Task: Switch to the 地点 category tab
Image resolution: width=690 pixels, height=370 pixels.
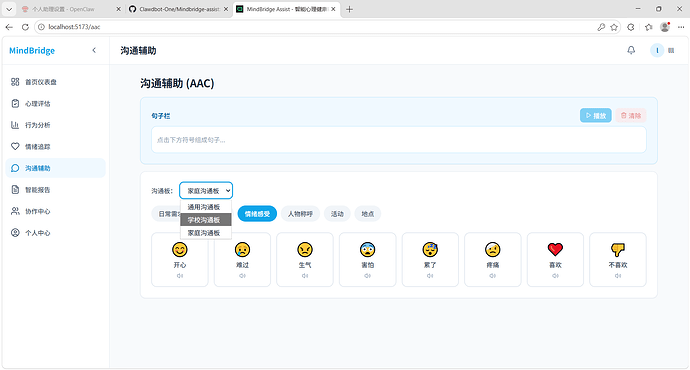Action: 368,214
